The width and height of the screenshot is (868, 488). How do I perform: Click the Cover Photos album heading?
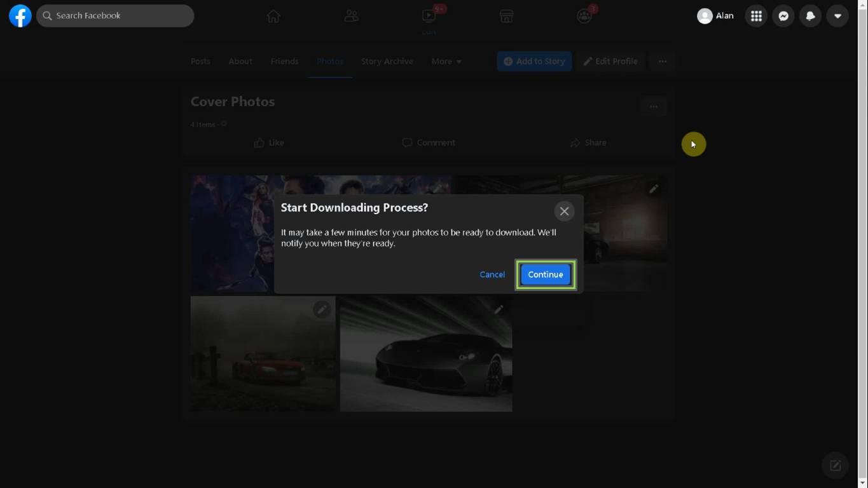pos(233,102)
